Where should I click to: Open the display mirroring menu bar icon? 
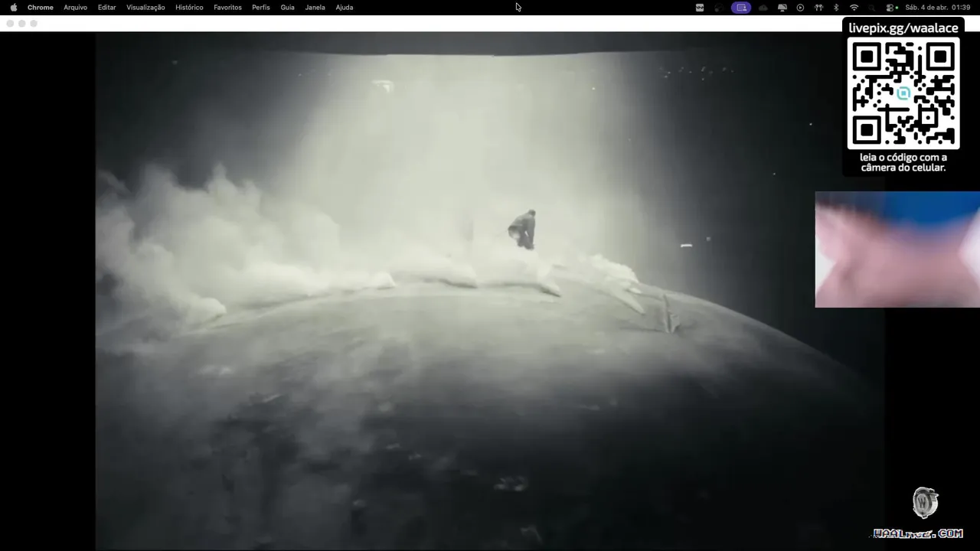coord(782,7)
